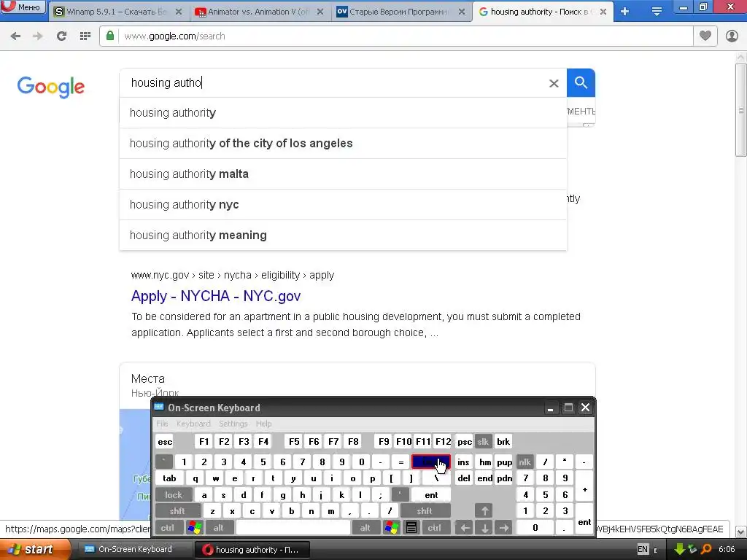Open Settings menu in On-Screen Keyboard
The image size is (747, 560).
233,424
